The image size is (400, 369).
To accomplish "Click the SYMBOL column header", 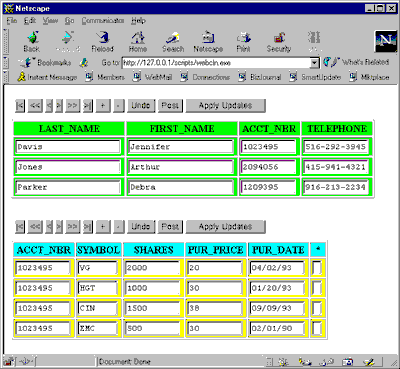I will (x=98, y=250).
